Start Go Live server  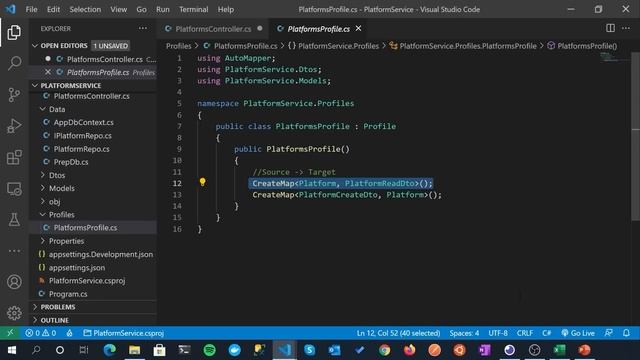[578, 333]
